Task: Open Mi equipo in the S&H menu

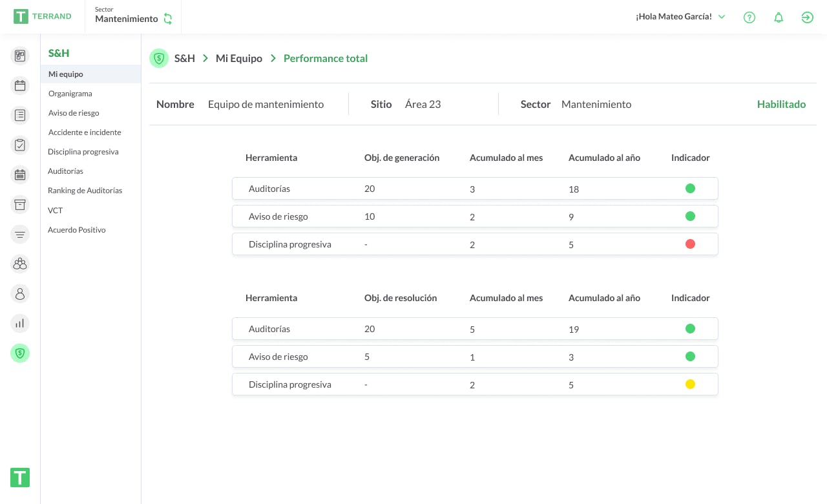Action: pos(90,74)
